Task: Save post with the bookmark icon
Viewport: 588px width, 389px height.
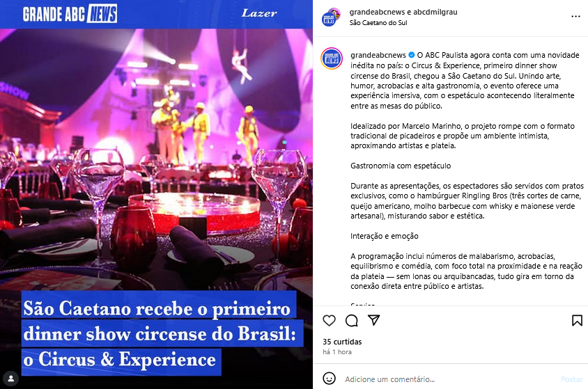Action: (577, 321)
